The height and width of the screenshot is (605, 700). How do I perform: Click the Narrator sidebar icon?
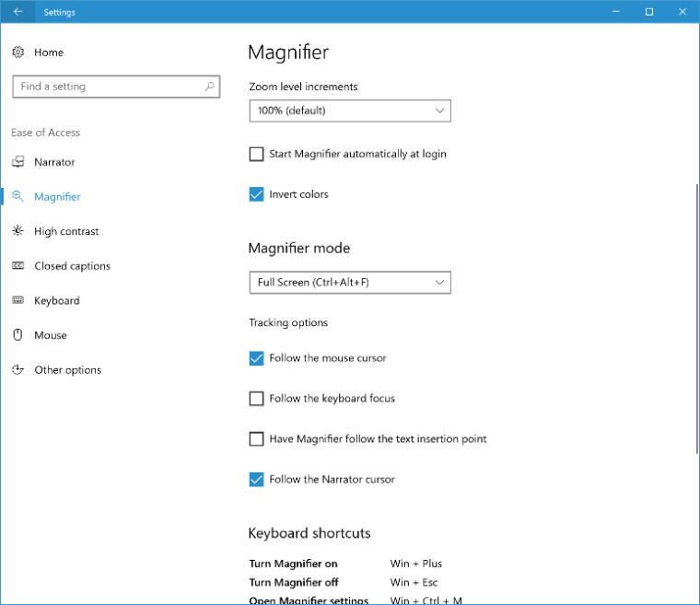pos(17,162)
